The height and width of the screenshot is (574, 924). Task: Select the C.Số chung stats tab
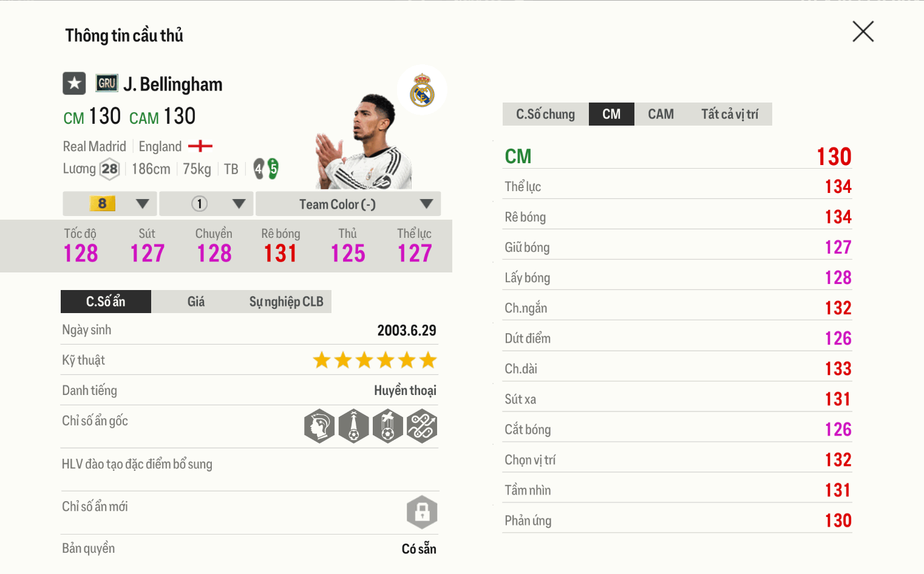pos(545,114)
